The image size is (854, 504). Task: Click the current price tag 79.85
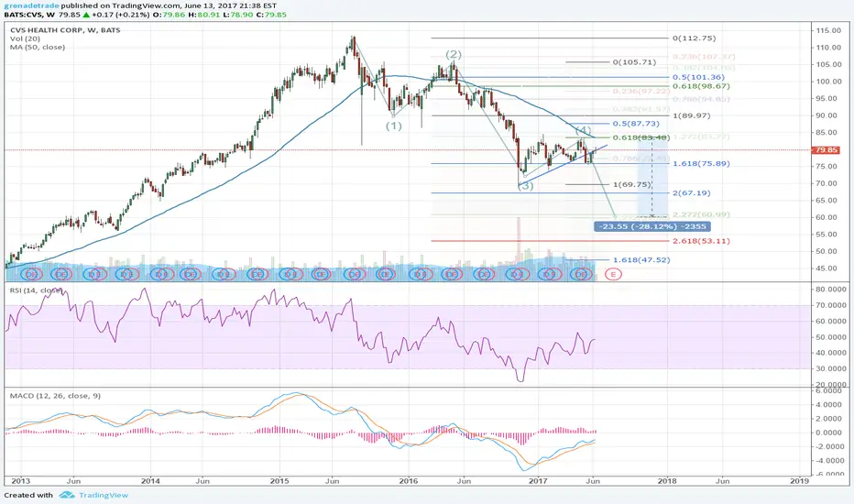[826, 150]
